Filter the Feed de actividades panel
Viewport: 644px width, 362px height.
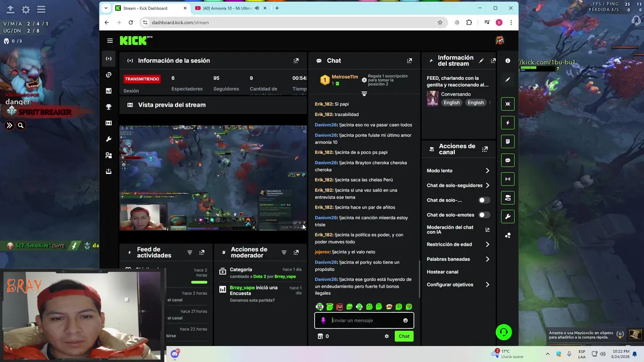coord(190,252)
